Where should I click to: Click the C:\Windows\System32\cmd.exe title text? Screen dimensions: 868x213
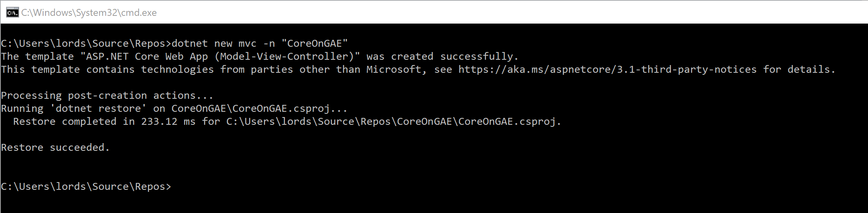89,13
